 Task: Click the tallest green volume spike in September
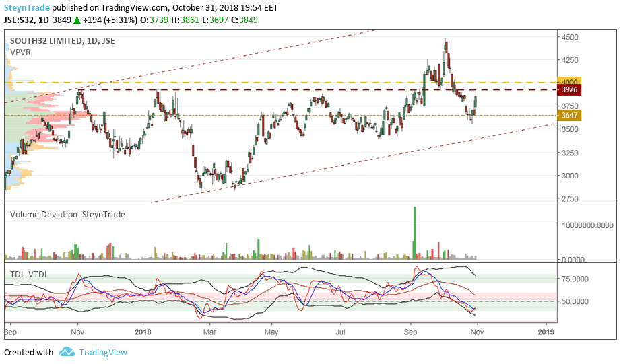(415, 233)
